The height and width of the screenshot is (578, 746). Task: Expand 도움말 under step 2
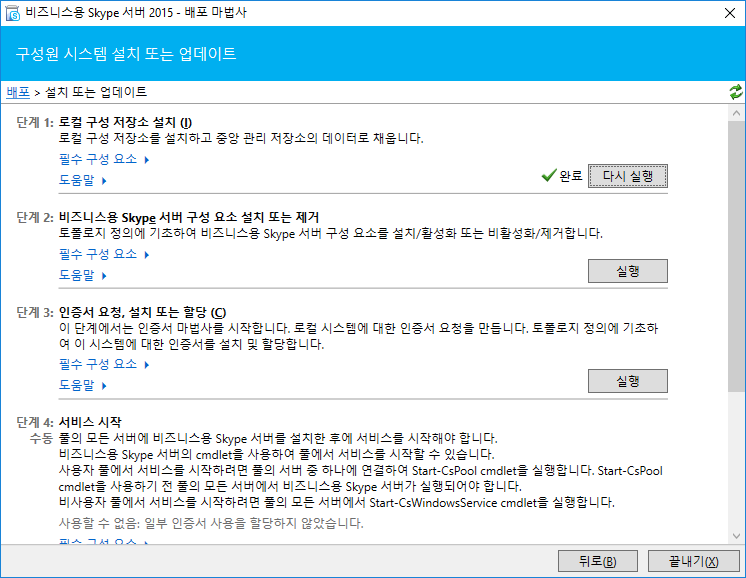[x=82, y=275]
